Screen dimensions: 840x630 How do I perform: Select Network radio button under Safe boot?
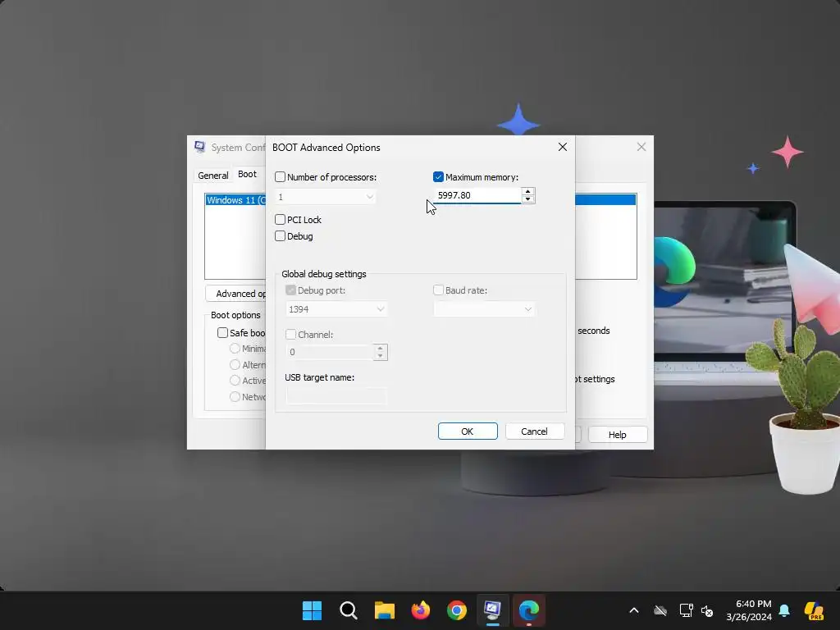tap(235, 396)
